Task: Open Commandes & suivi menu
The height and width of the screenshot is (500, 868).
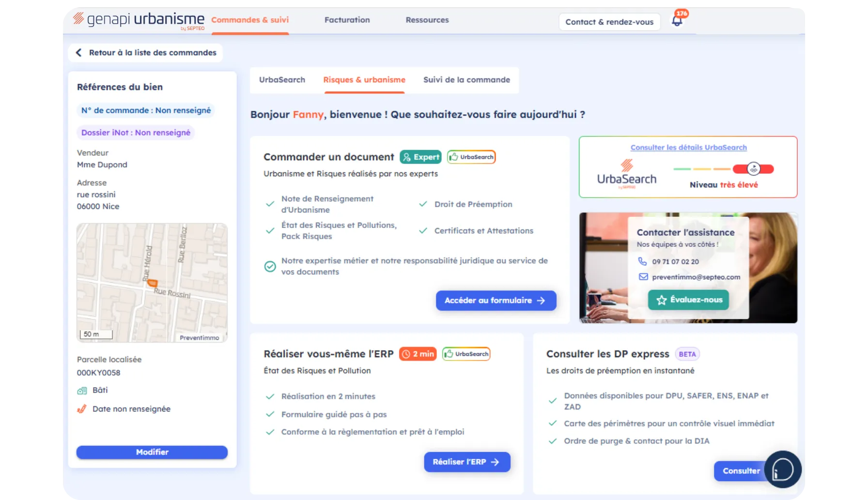Action: (250, 20)
